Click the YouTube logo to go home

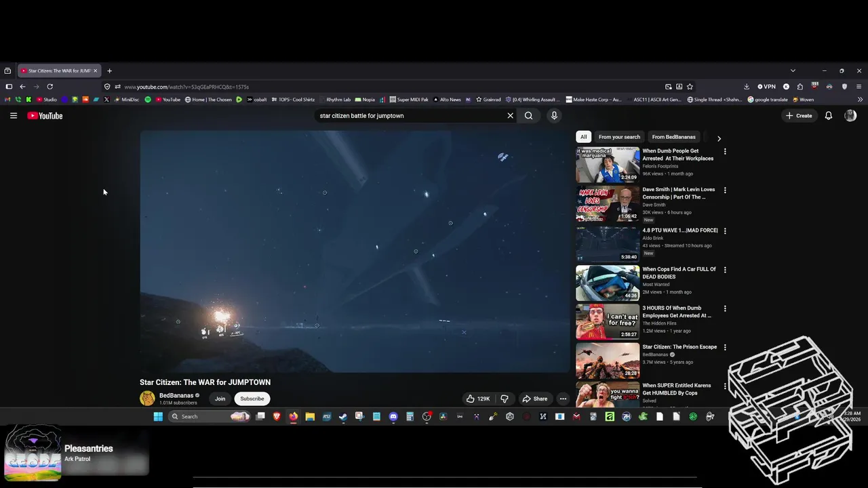45,116
